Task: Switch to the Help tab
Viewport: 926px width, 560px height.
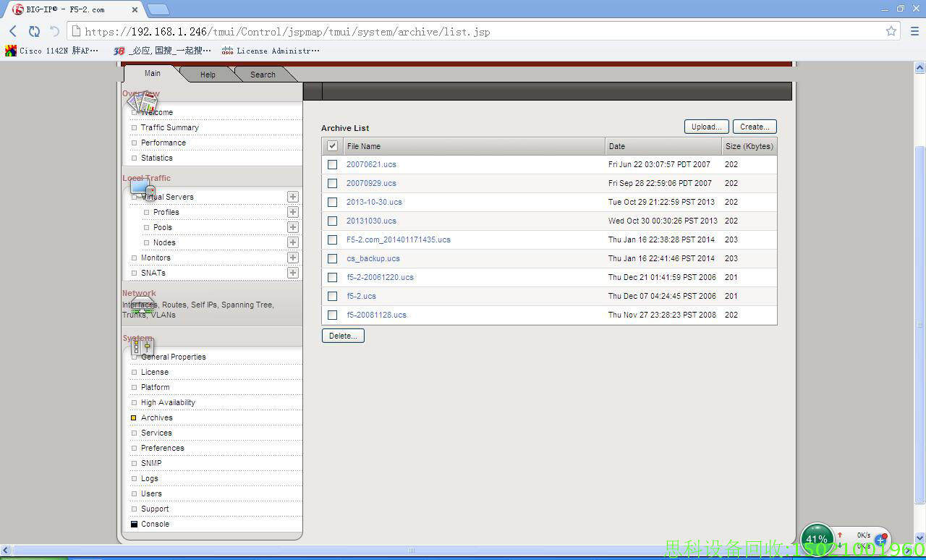Action: point(208,75)
